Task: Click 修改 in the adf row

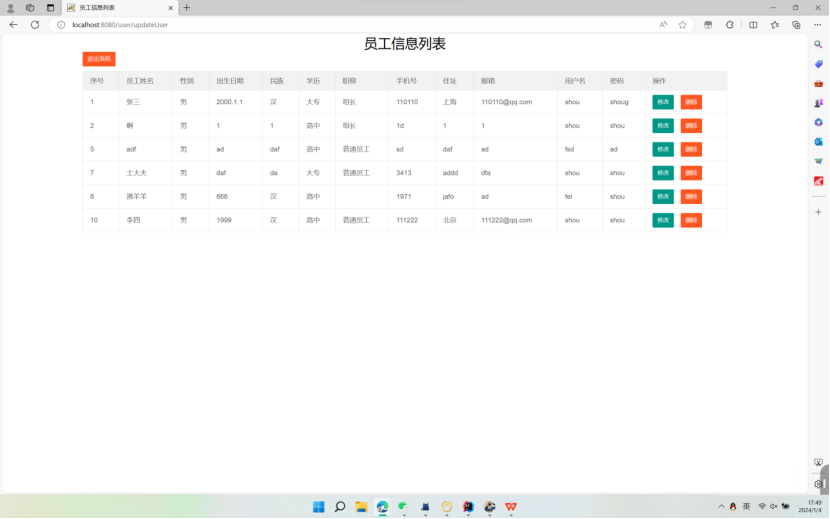Action: pos(663,149)
